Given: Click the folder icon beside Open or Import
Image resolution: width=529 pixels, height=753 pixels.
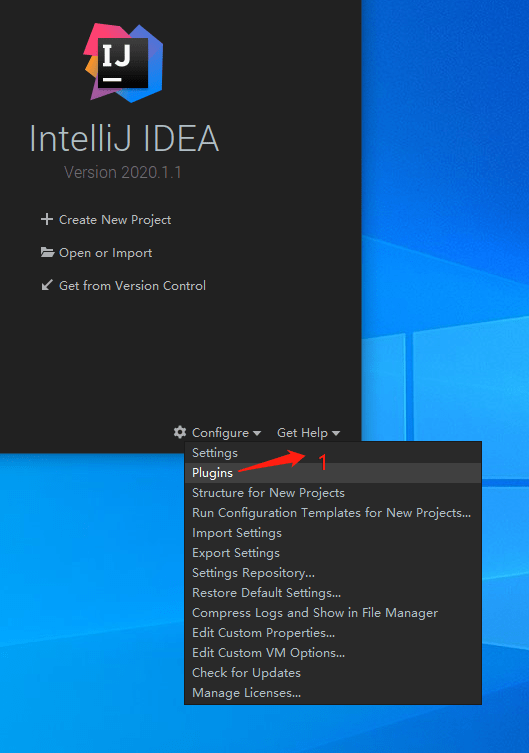Looking at the screenshot, I should [x=47, y=252].
